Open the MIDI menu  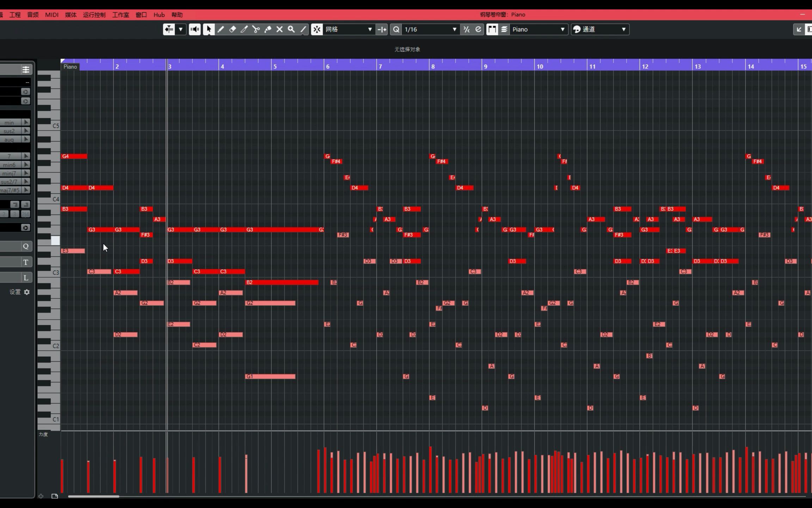[52, 15]
